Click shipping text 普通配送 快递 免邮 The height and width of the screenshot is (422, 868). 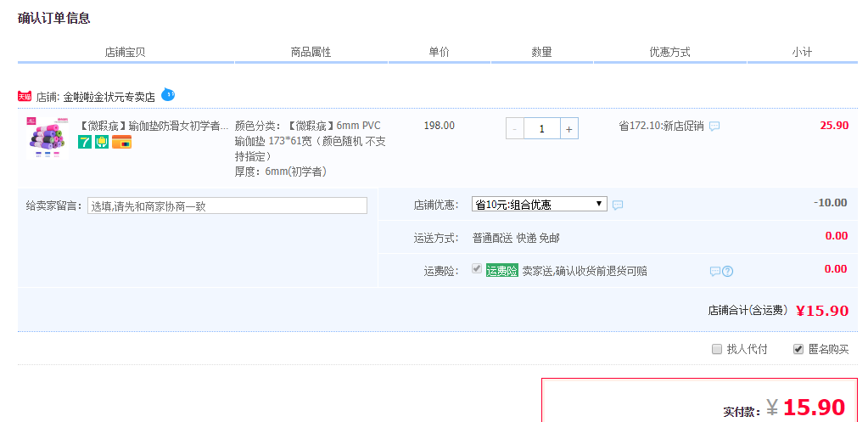[516, 238]
